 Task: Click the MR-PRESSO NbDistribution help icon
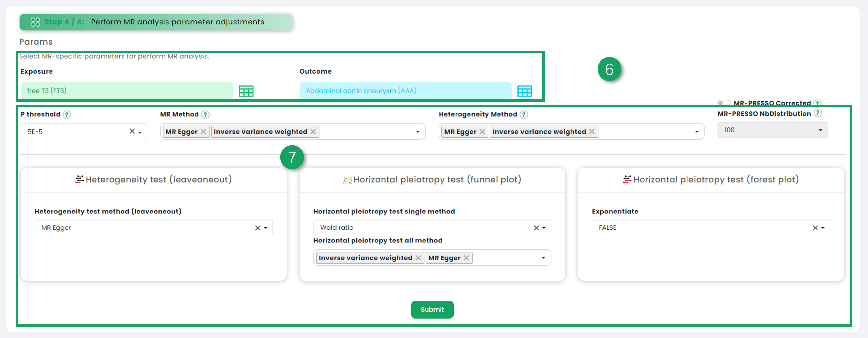818,113
